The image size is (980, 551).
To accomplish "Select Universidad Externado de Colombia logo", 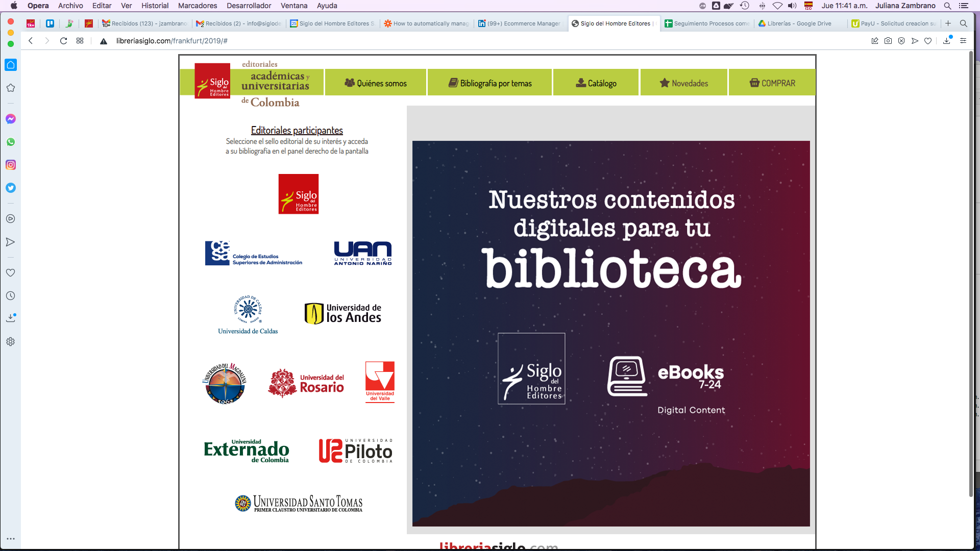I will pos(247,451).
